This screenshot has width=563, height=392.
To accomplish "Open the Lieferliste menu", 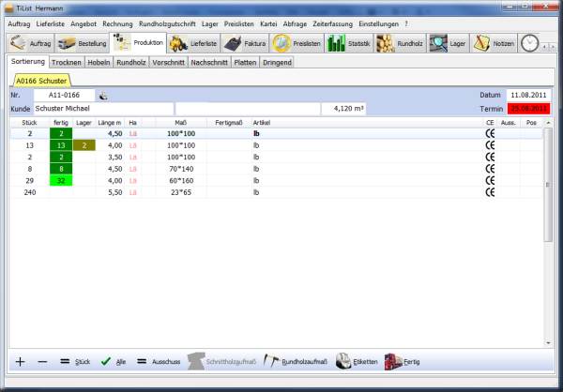I will click(x=51, y=24).
